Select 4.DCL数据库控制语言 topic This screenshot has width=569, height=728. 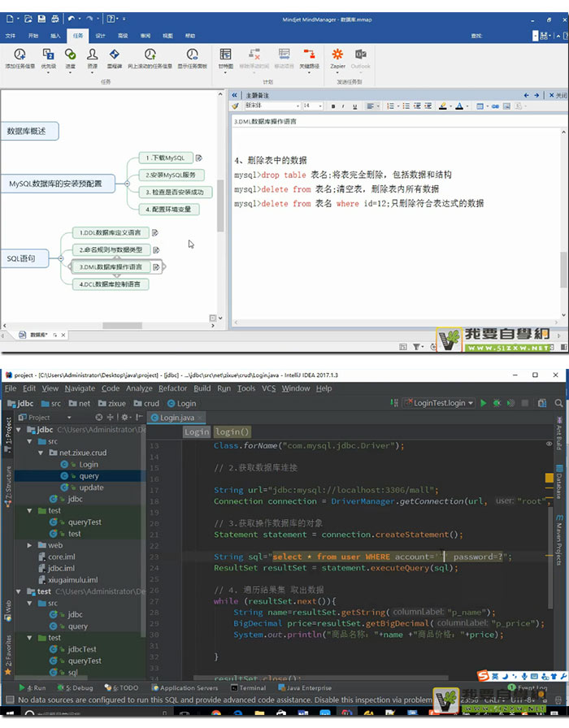(x=111, y=284)
